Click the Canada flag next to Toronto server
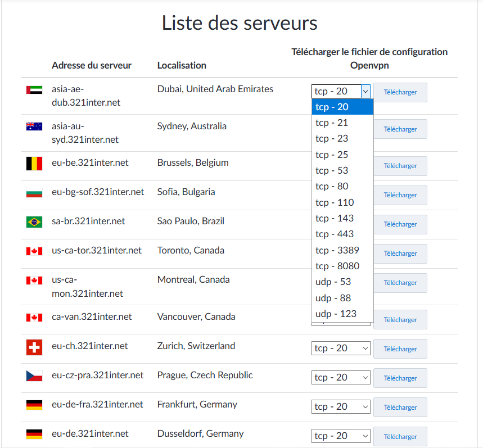 tap(34, 251)
